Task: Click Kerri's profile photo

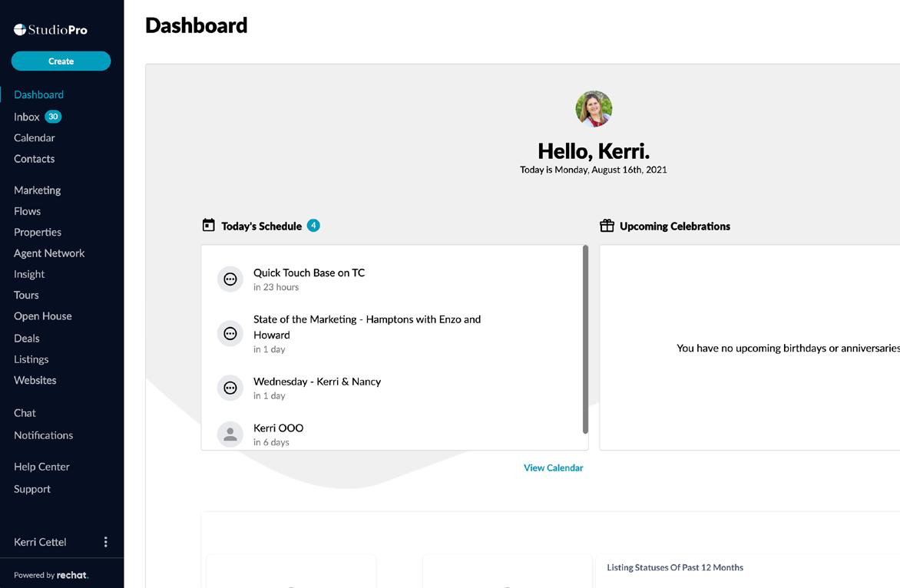Action: click(x=594, y=108)
